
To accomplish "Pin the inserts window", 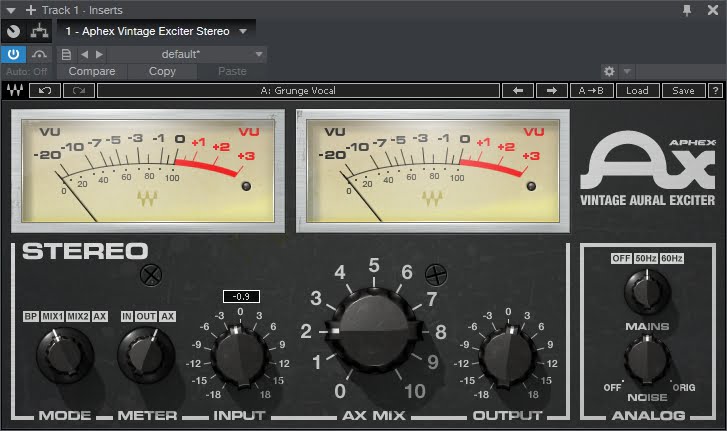I will (x=686, y=9).
